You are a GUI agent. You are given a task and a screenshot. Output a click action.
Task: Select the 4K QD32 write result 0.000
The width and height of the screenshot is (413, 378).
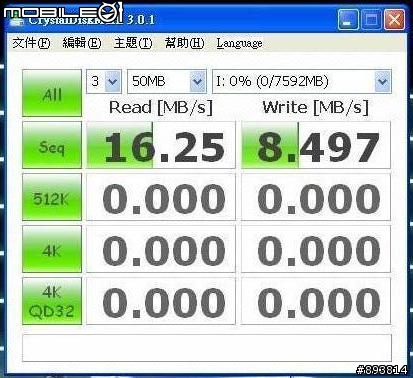click(x=316, y=301)
